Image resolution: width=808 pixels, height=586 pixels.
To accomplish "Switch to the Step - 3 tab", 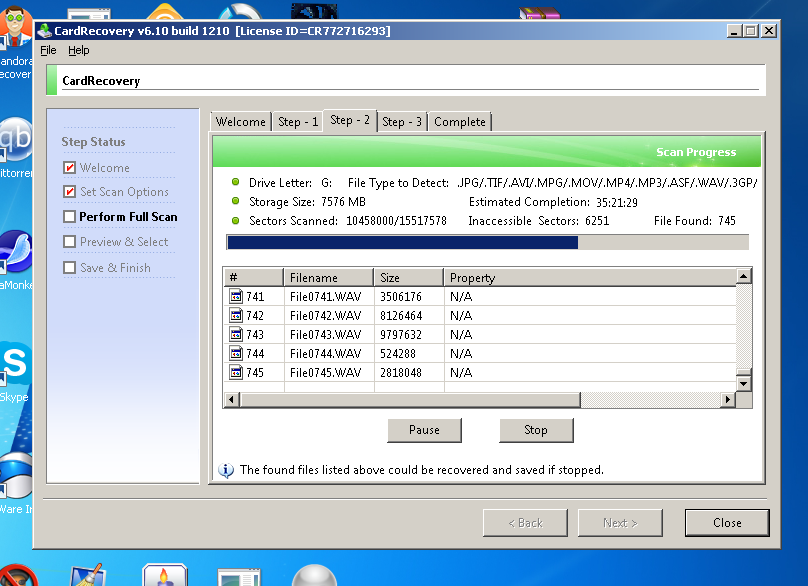I will 402,122.
